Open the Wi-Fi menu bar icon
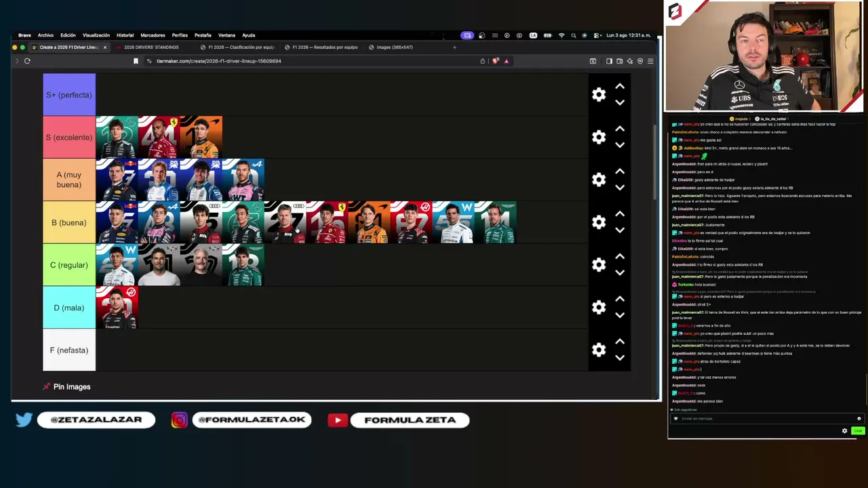868x488 pixels. point(561,35)
